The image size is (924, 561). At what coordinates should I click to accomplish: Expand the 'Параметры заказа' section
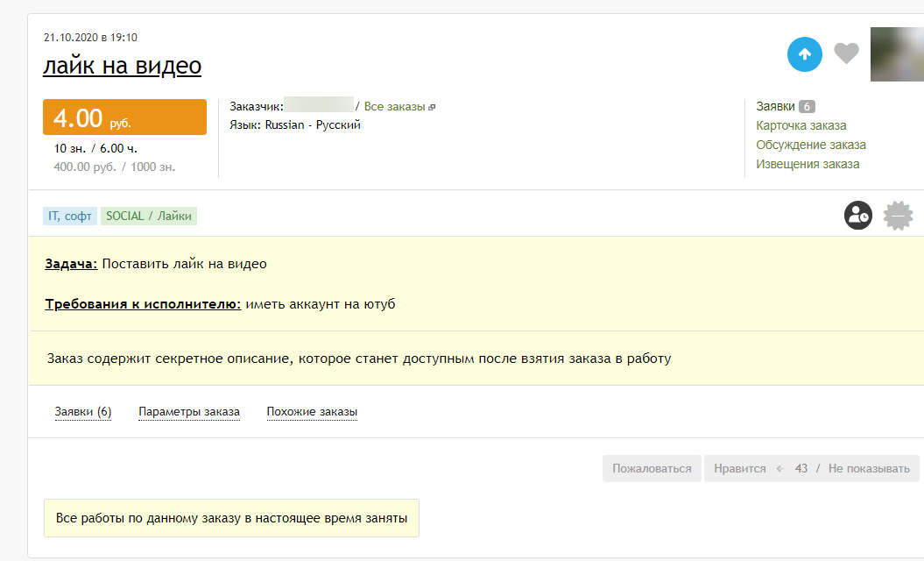point(189,412)
